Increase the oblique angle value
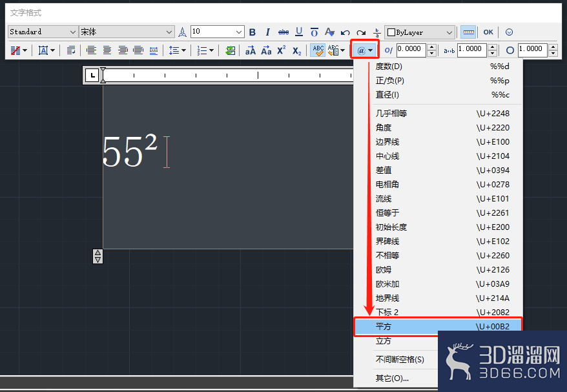The width and height of the screenshot is (567, 392). pos(432,47)
